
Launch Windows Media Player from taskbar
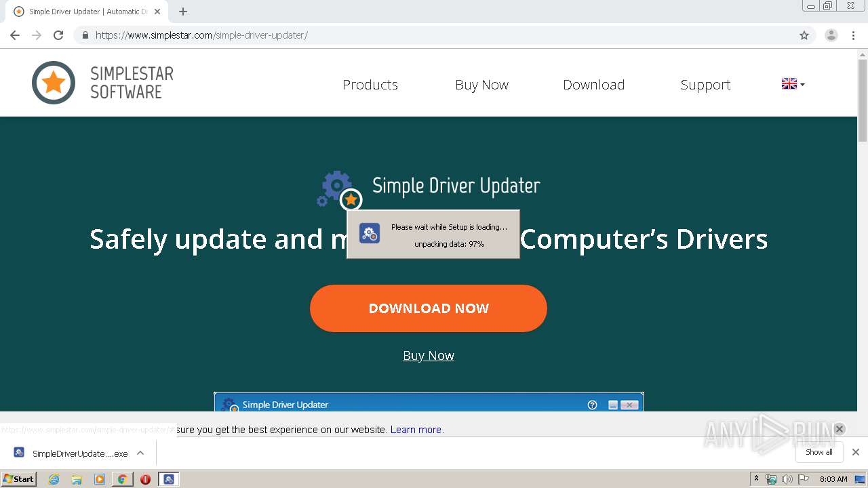(x=100, y=479)
